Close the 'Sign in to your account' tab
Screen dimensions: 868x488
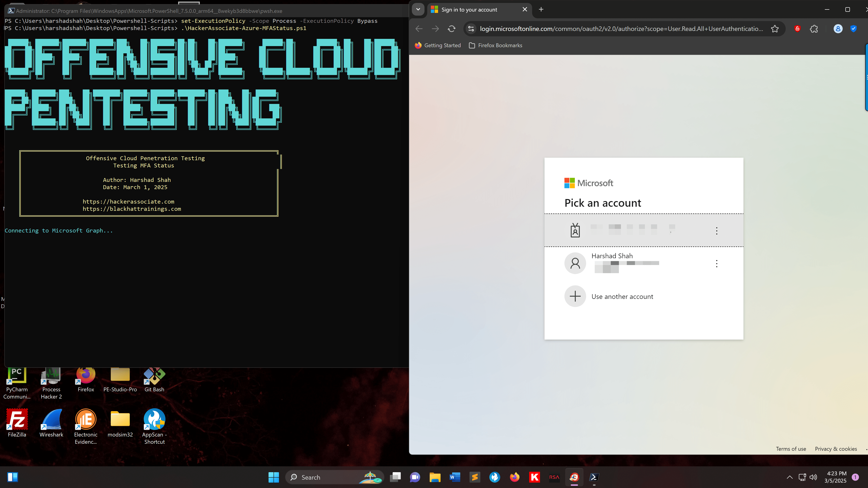click(525, 9)
